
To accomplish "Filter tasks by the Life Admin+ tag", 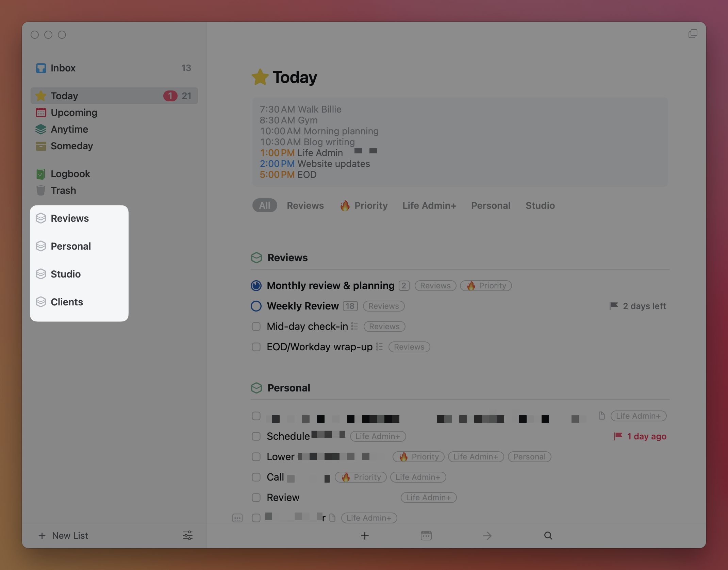I will point(429,205).
